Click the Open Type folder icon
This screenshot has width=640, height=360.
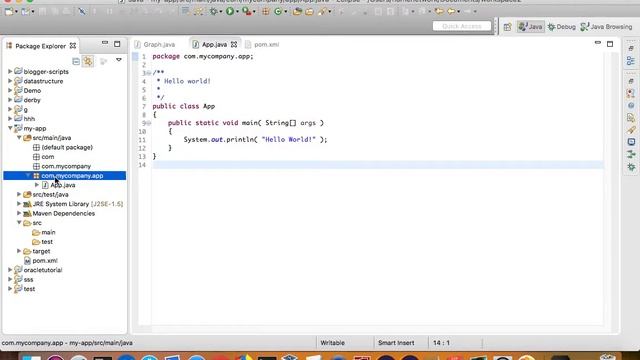coord(297,11)
